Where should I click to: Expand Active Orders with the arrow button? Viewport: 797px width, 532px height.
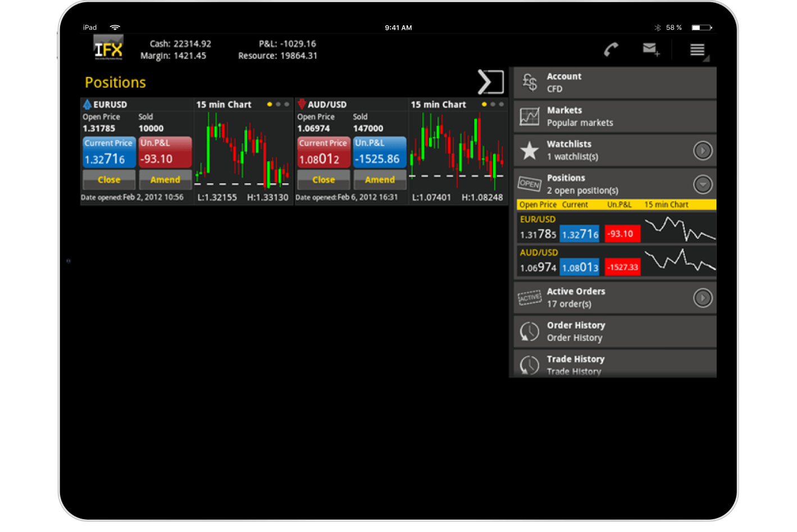coord(703,298)
